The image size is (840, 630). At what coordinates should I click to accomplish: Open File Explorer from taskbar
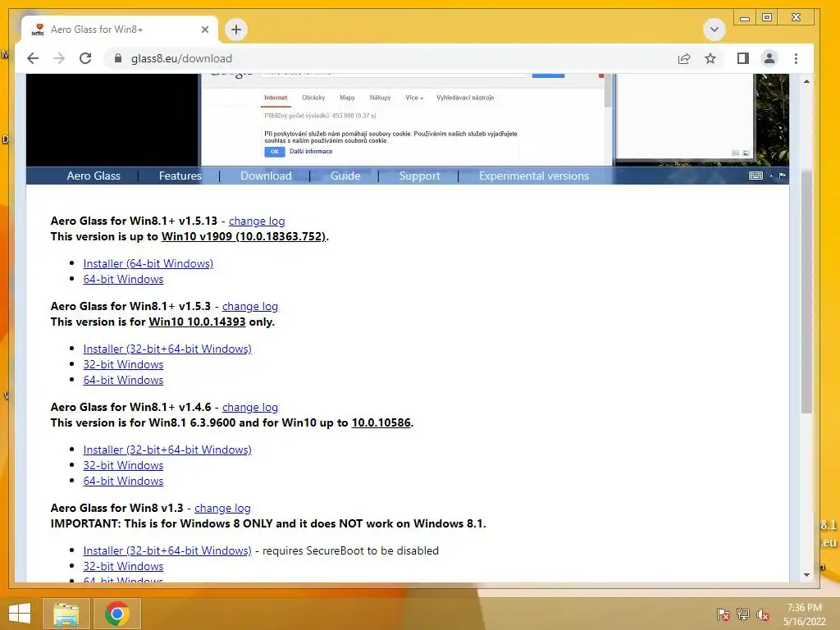click(66, 614)
